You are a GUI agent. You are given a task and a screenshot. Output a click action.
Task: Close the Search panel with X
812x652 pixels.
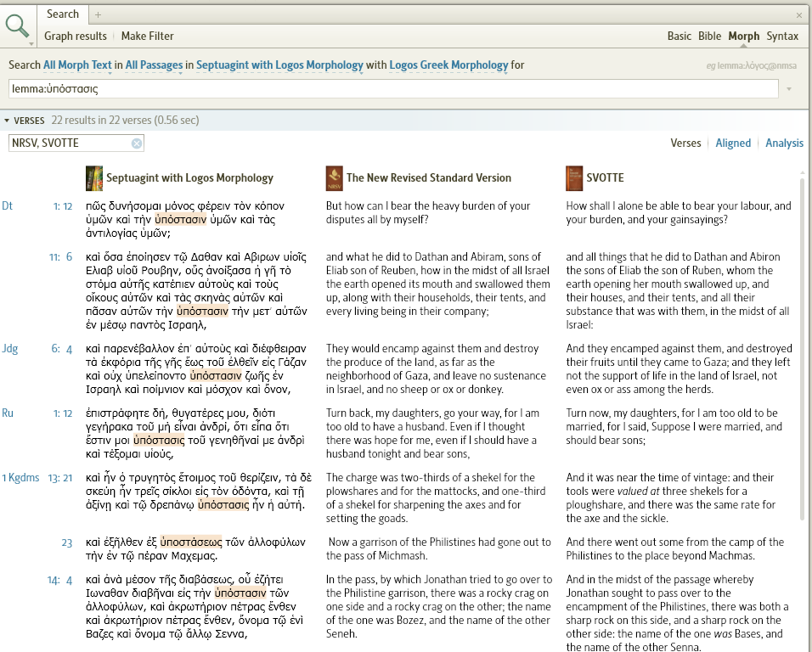click(799, 15)
